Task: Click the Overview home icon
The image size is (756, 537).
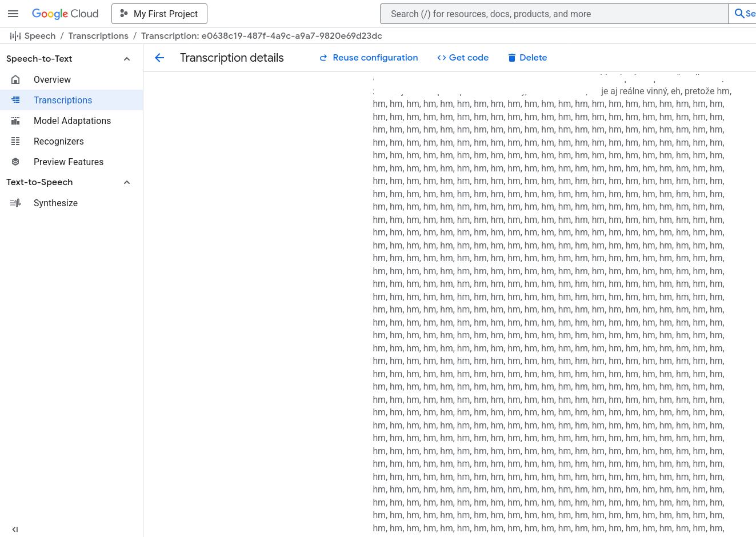Action: tap(15, 80)
